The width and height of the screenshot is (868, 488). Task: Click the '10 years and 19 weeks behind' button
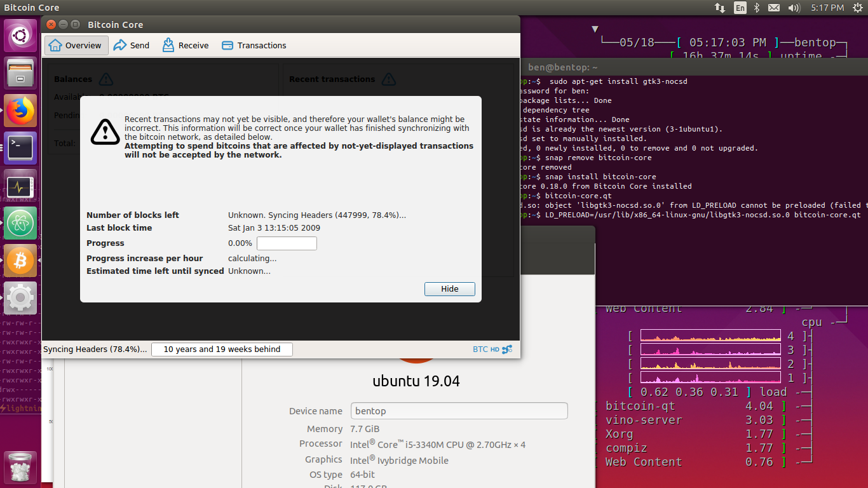point(221,349)
